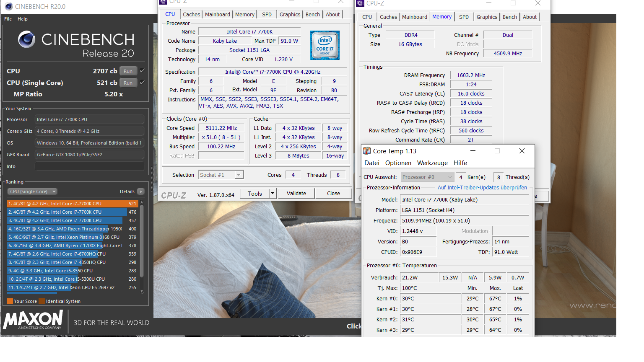Image resolution: width=644 pixels, height=362 pixels.
Task: Switch to Mainboard tab in right CPU-Z
Action: [x=414, y=17]
